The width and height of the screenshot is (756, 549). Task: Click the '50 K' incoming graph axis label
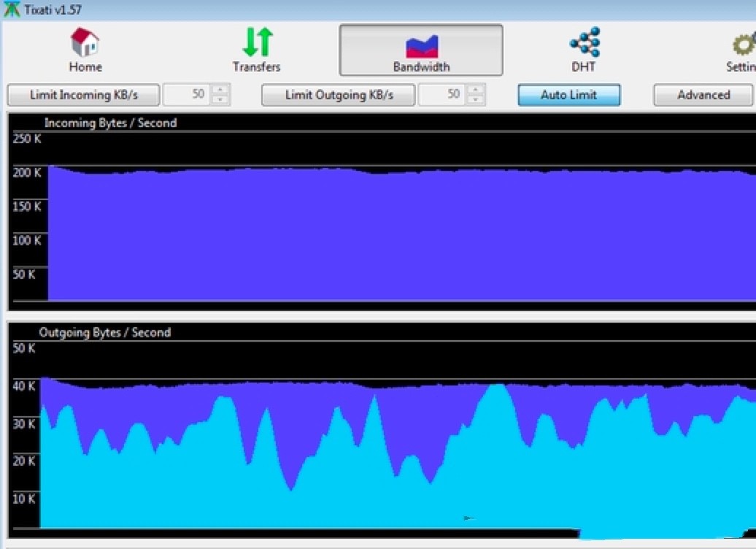pos(24,274)
